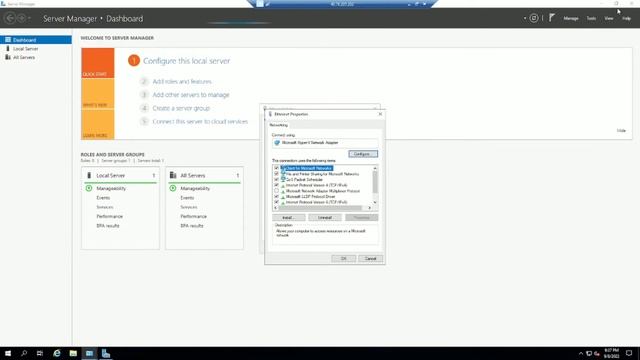Click the list's horizontal scrollbar right arrow
Viewport: 640px width, 360px height.
click(369, 208)
